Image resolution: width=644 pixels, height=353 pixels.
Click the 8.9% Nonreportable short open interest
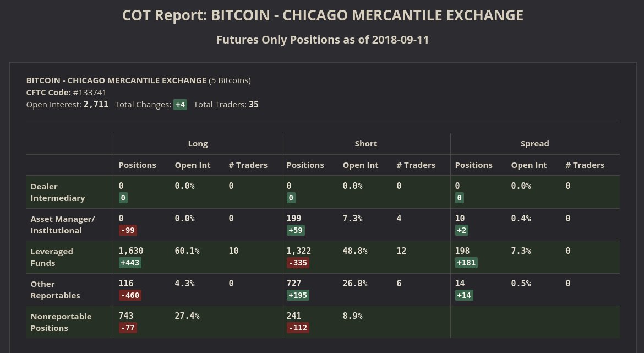[x=352, y=316]
